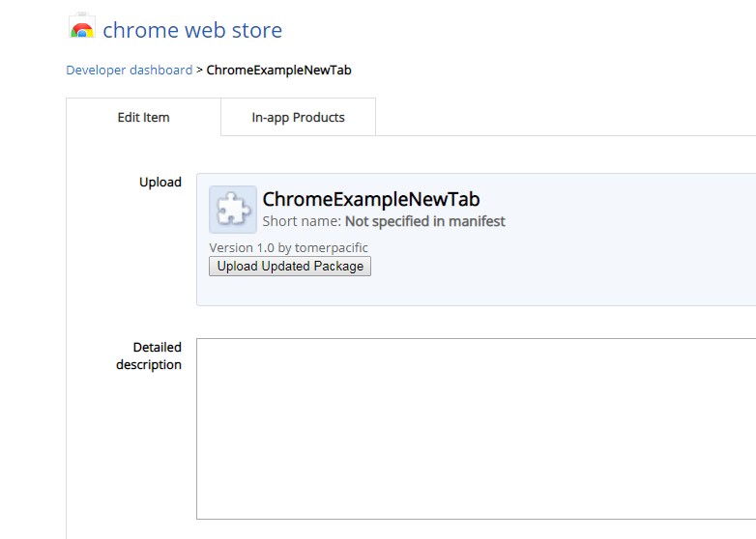The width and height of the screenshot is (756, 539).
Task: Click the word "Detailed" in the label
Action: (x=157, y=347)
